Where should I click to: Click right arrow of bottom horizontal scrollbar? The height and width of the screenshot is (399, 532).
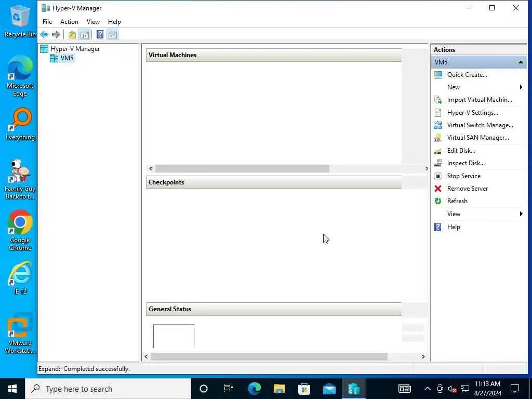point(423,356)
